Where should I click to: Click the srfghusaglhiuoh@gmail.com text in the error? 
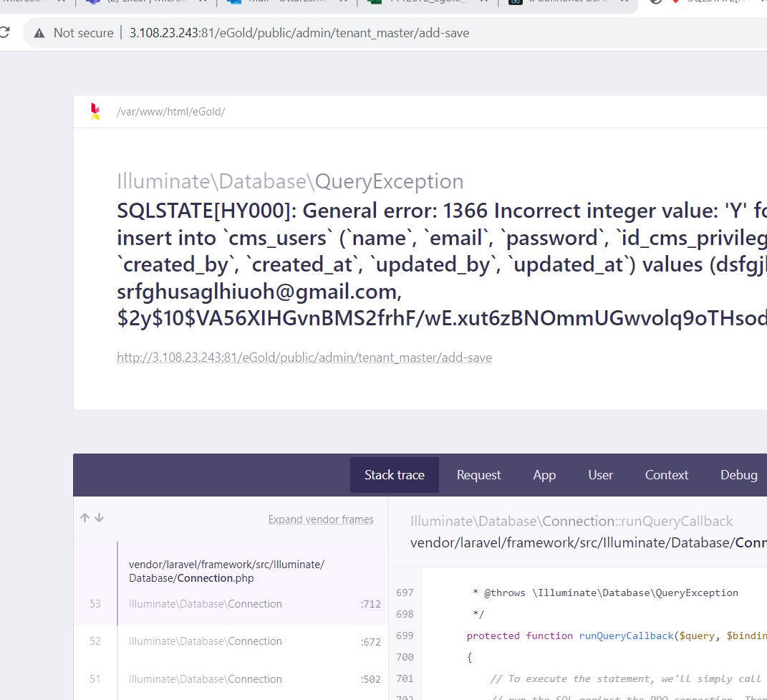259,292
